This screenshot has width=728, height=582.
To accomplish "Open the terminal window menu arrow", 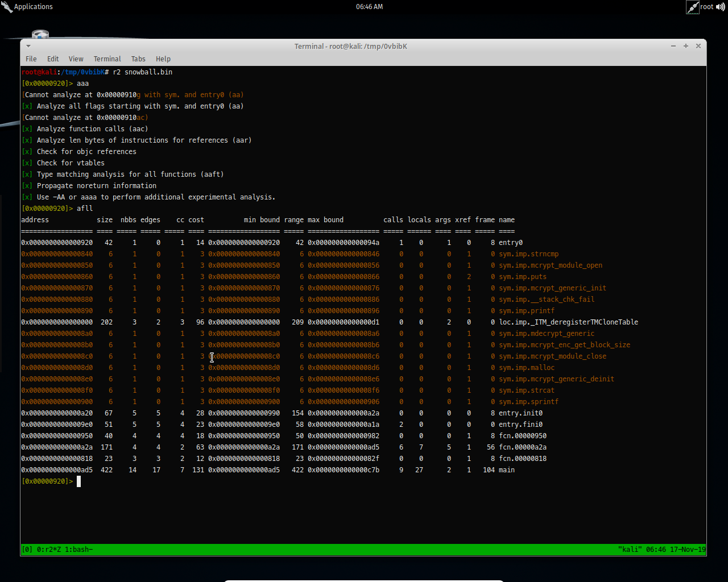I will click(28, 46).
